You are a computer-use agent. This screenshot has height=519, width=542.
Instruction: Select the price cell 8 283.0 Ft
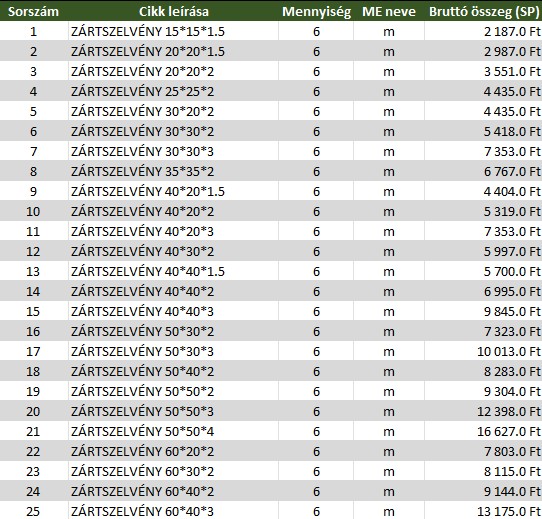(x=483, y=371)
